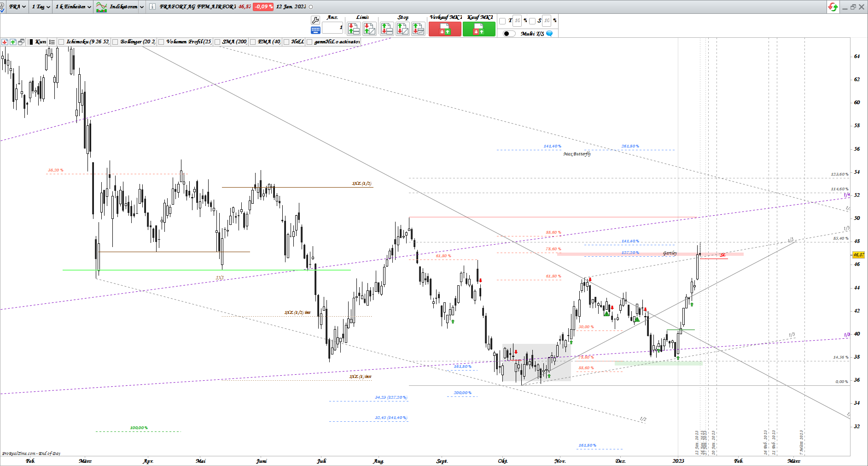Click the 114,60 % level label
This screenshot has width=868, height=466.
(x=840, y=189)
